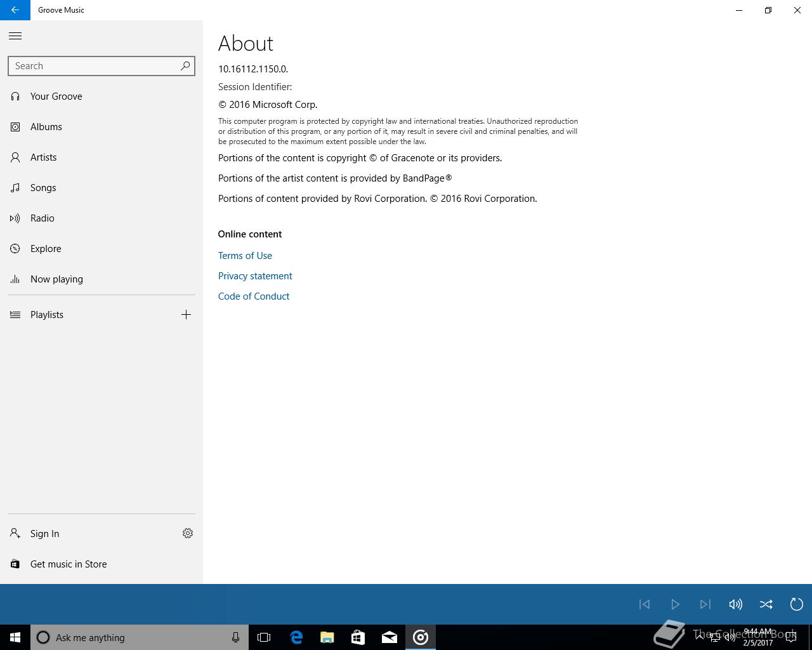This screenshot has width=812, height=650.
Task: Launch Microsoft Edge from taskbar
Action: [x=296, y=637]
